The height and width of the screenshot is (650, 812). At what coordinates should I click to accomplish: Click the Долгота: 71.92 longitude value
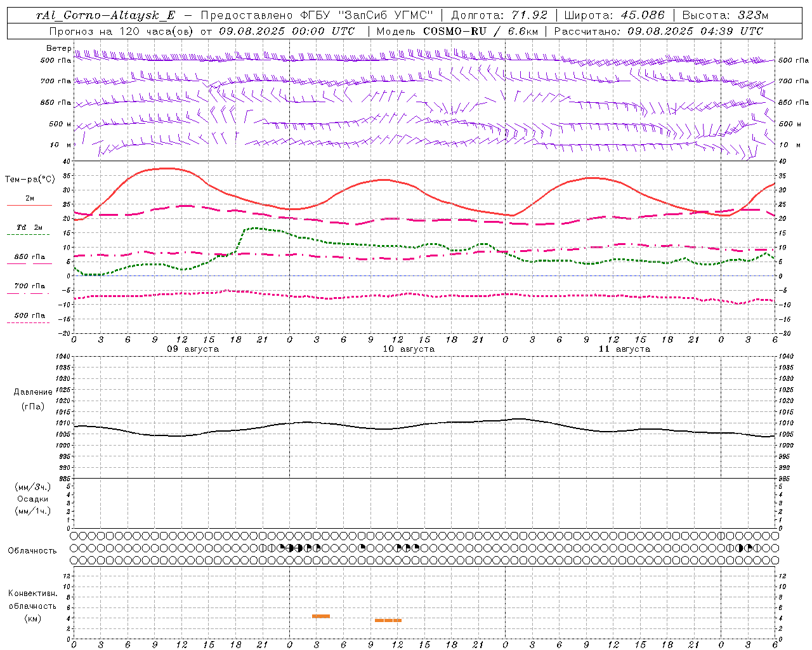[x=499, y=15]
